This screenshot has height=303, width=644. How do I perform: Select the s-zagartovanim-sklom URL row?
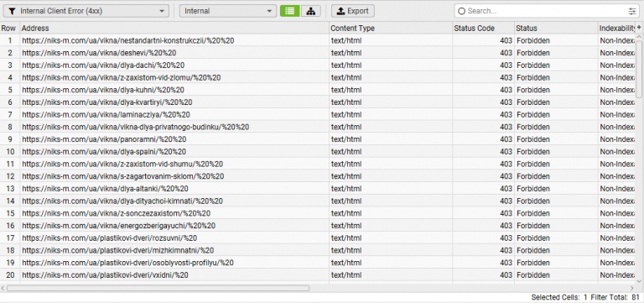(122, 176)
